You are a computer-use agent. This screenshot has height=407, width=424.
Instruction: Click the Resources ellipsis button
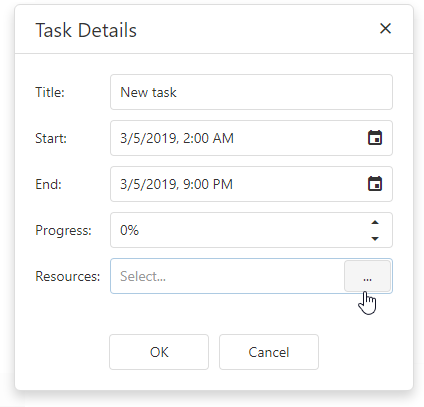tap(367, 276)
